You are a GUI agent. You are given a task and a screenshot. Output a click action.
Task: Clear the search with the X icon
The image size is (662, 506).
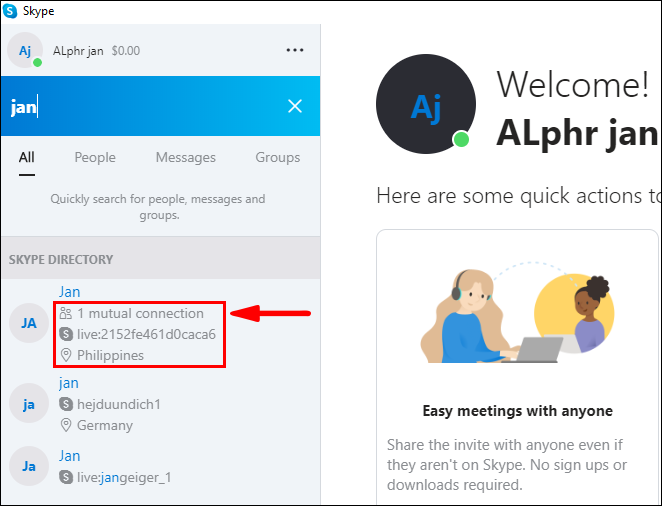tap(295, 106)
